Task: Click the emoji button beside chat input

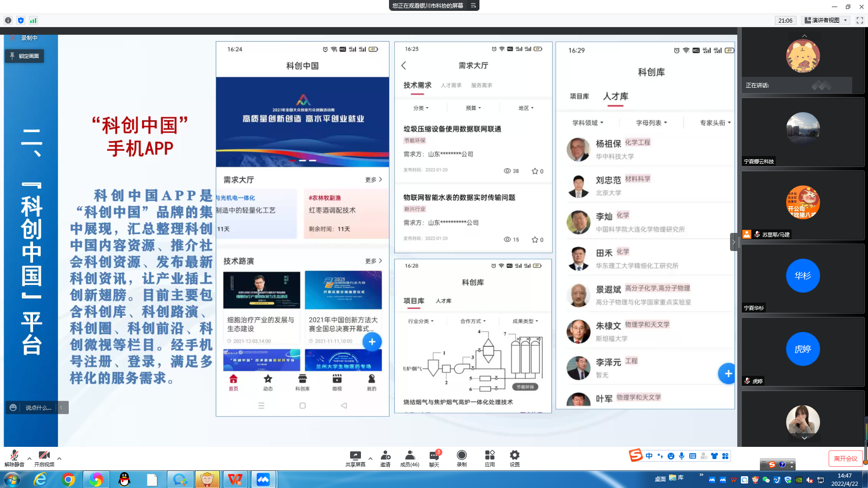Action: click(13, 407)
